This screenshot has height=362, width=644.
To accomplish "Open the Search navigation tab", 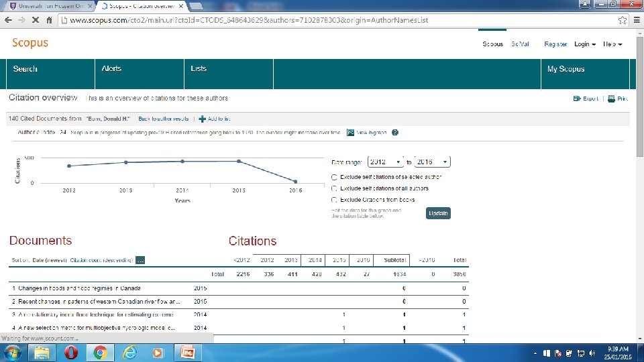I will point(50,74).
